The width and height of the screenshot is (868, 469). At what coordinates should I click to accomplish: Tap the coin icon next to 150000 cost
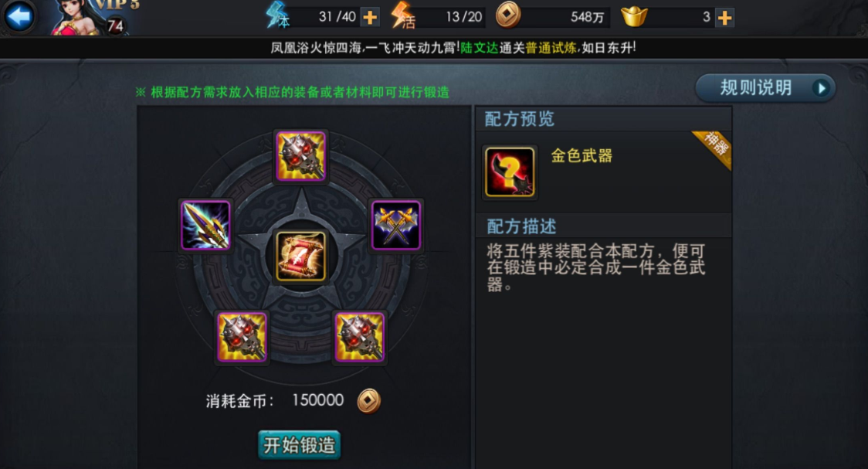point(368,401)
